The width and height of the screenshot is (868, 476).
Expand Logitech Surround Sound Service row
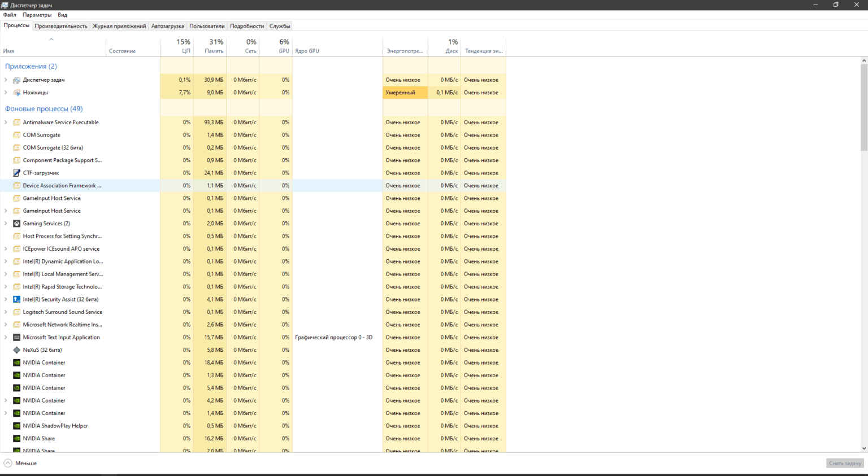6,312
